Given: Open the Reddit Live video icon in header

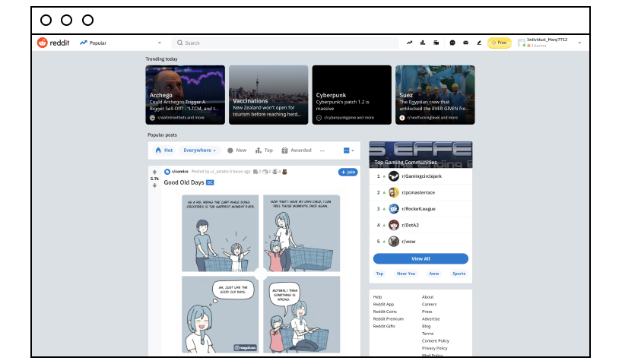Looking at the screenshot, I should pyautogui.click(x=436, y=43).
